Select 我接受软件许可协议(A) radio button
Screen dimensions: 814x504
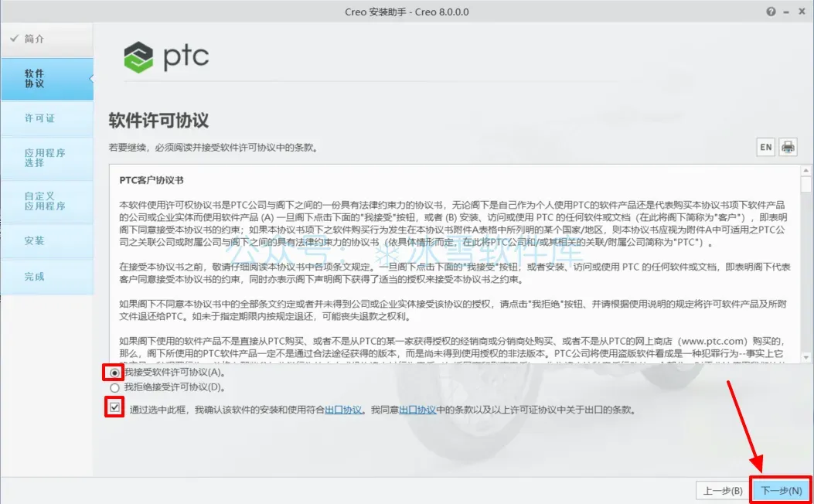click(x=114, y=372)
